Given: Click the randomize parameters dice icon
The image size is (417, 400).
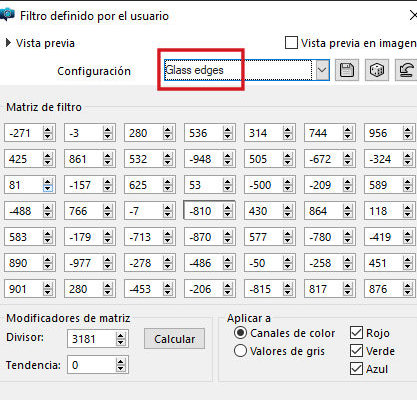Looking at the screenshot, I should pos(377,70).
